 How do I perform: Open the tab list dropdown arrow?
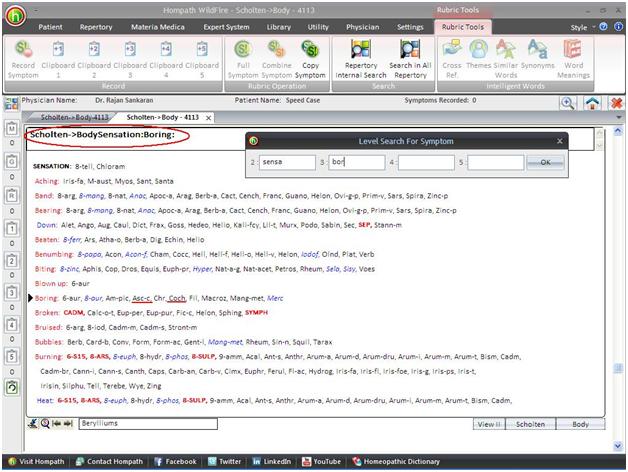pos(619,117)
